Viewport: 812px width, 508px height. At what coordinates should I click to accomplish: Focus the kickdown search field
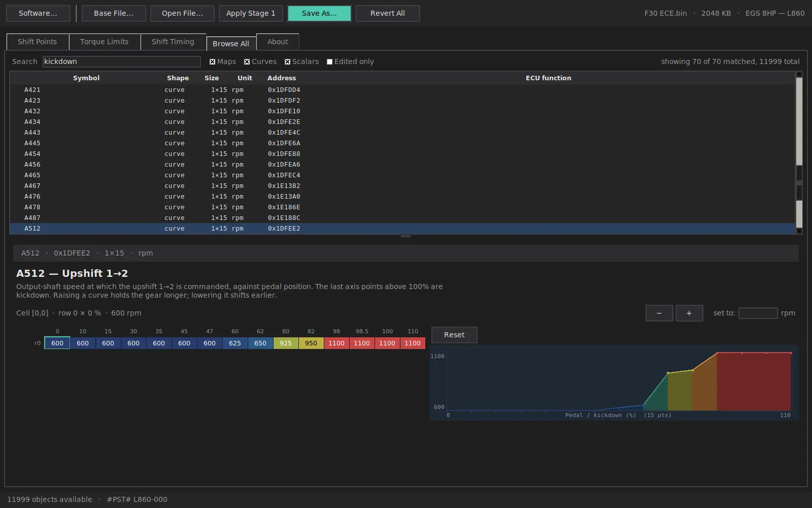[122, 61]
